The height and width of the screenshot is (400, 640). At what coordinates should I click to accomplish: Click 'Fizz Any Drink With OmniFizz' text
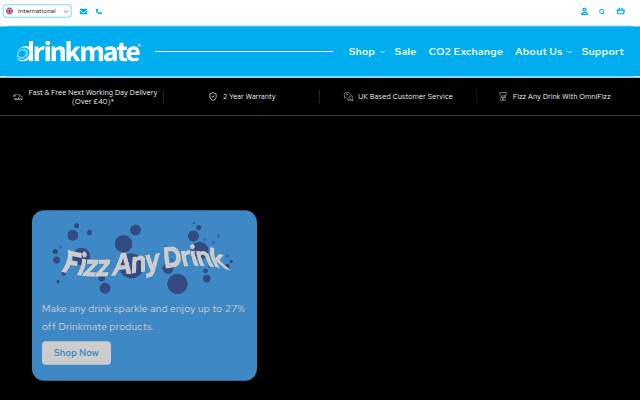[562, 97]
